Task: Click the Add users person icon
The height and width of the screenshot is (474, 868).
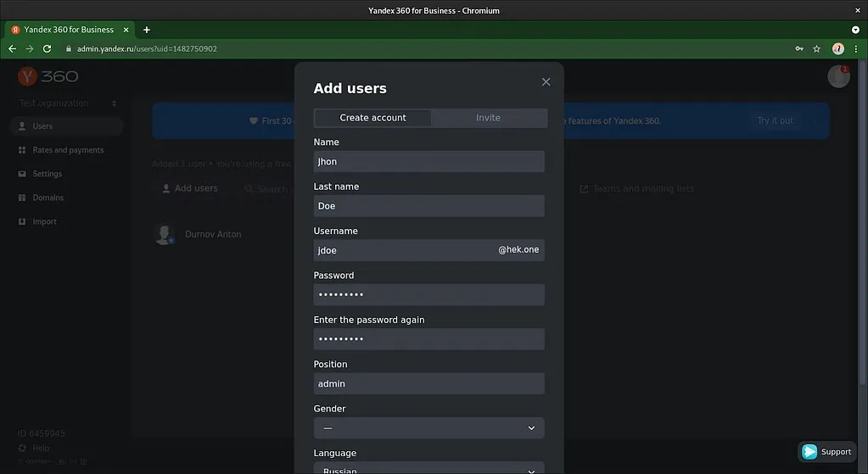Action: pos(166,188)
